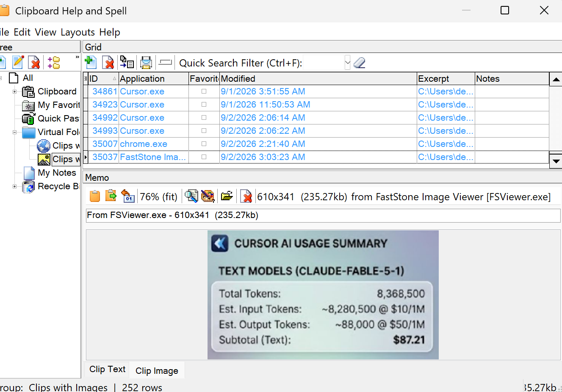Image resolution: width=562 pixels, height=392 pixels.
Task: Select the row modified 9/1/2026 11:50:53 AM
Action: (x=318, y=105)
